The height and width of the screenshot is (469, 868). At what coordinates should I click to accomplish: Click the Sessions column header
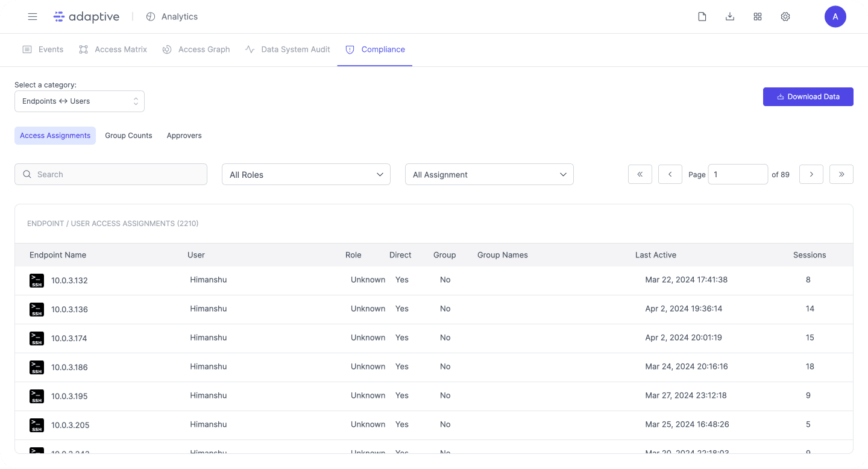(810, 255)
